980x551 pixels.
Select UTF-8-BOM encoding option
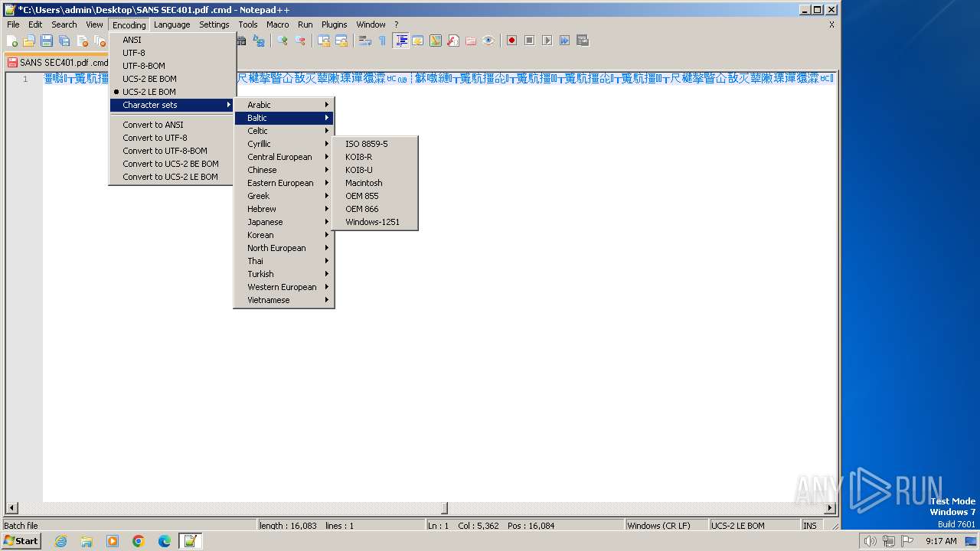point(172,66)
